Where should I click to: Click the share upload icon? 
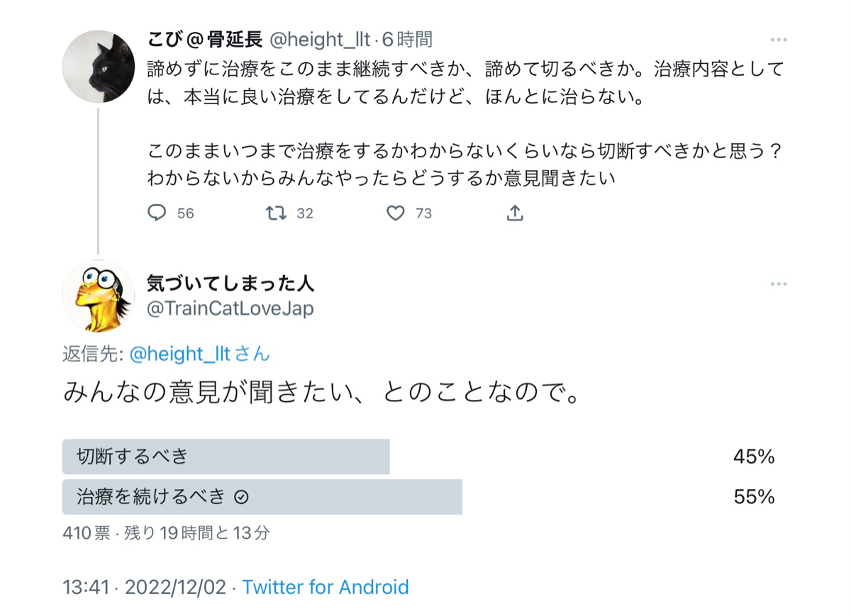(x=516, y=213)
